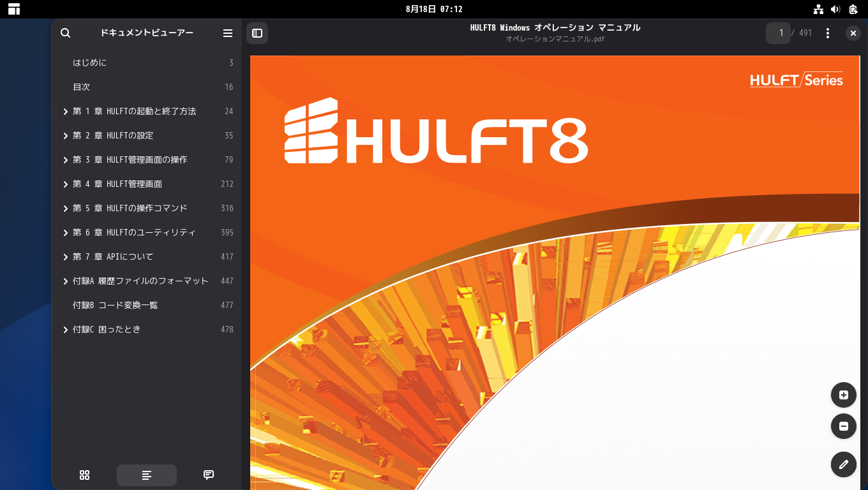Select the 第 4 章 HULFT管理画面 row text

click(117, 184)
